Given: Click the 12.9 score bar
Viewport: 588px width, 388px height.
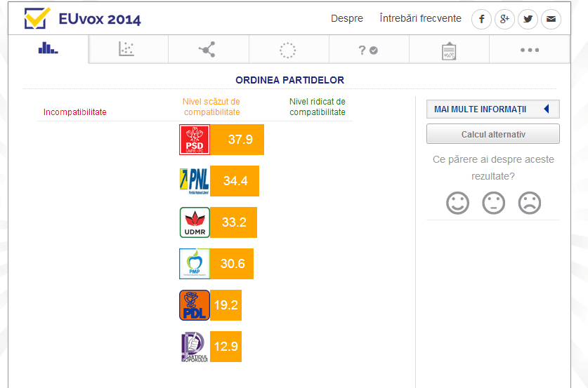Looking at the screenshot, I should (226, 347).
